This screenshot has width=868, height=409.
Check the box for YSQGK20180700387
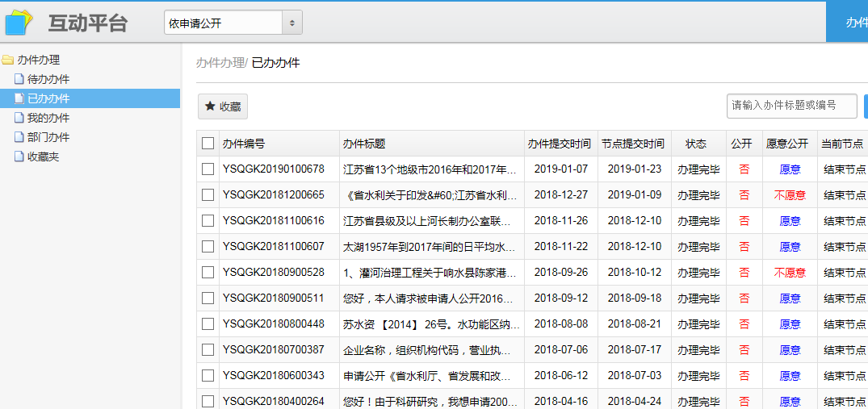coord(208,350)
